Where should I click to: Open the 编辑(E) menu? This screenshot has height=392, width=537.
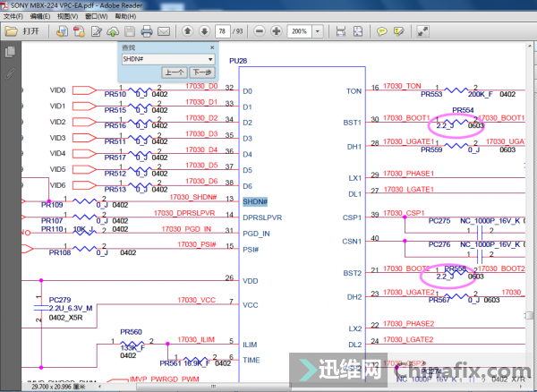point(40,16)
